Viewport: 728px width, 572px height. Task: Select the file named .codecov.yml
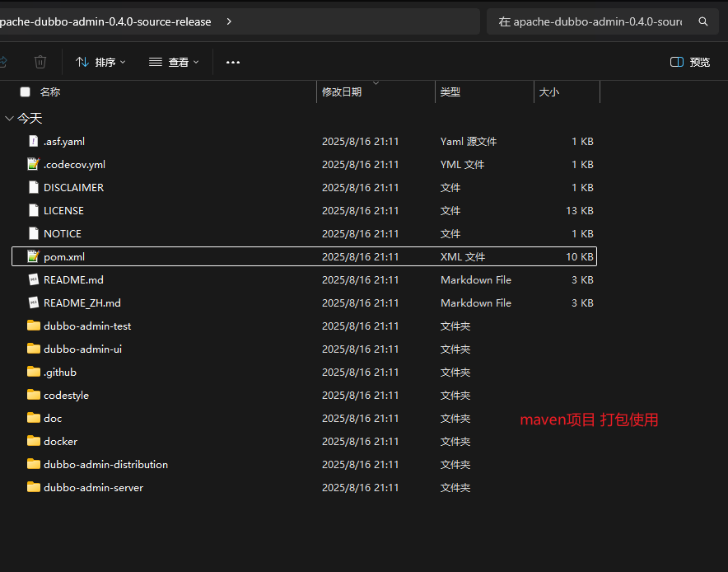point(74,165)
